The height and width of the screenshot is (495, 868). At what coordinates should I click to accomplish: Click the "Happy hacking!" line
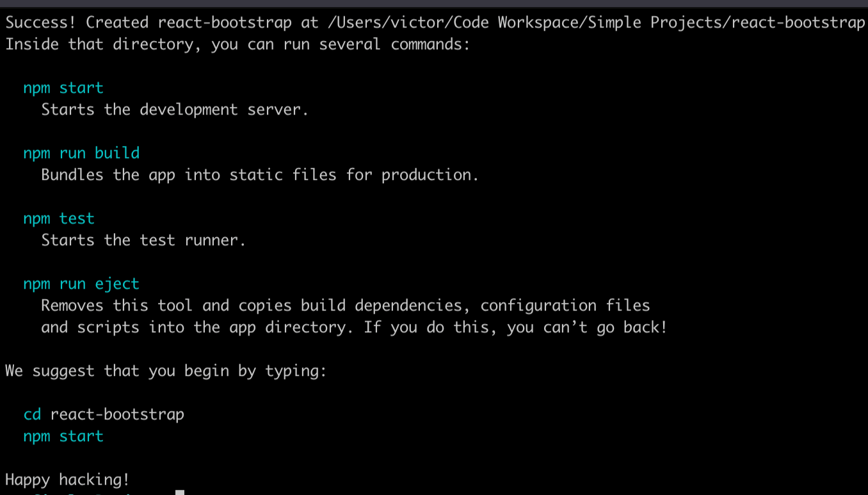(67, 480)
